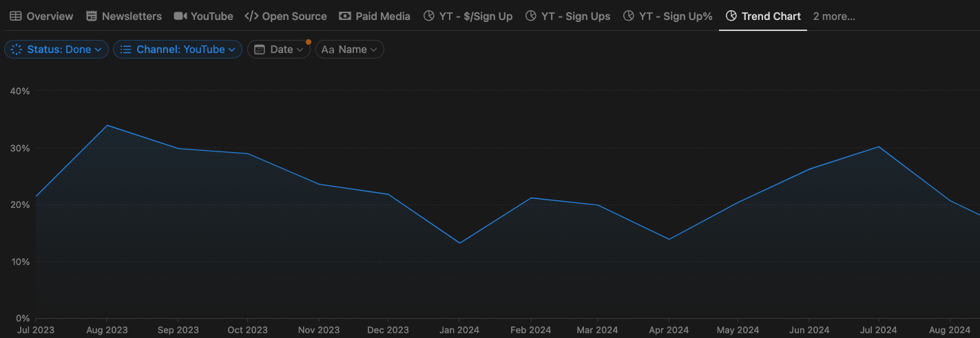Click the Status: Done chevron arrow
This screenshot has width=980, height=338.
tap(98, 50)
